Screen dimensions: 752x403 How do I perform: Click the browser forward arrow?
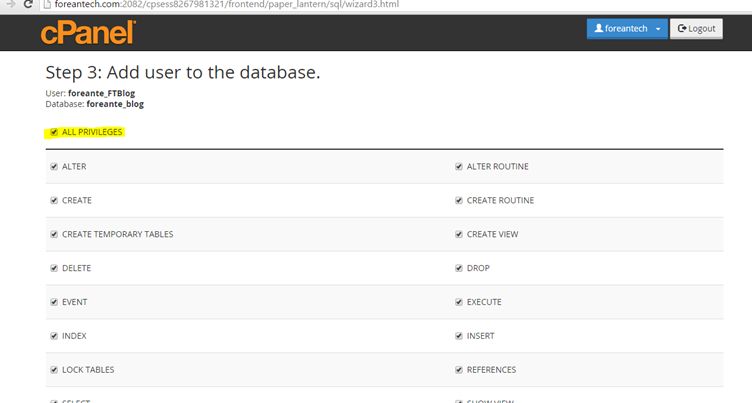[x=8, y=5]
